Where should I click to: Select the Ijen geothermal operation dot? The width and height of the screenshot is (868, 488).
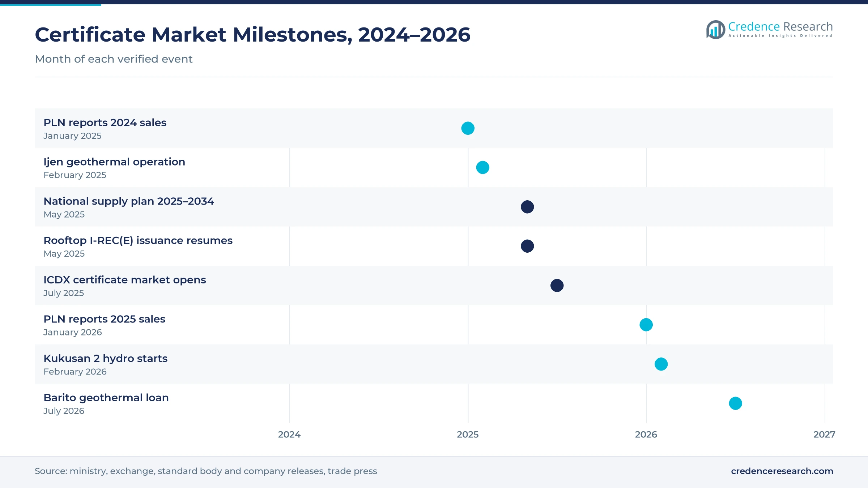point(482,167)
